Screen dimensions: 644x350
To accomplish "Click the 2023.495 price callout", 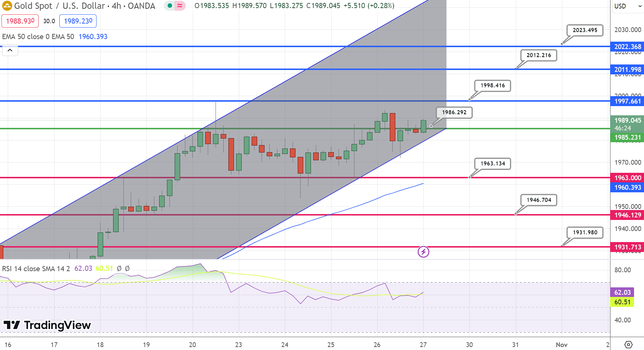I will pyautogui.click(x=585, y=30).
